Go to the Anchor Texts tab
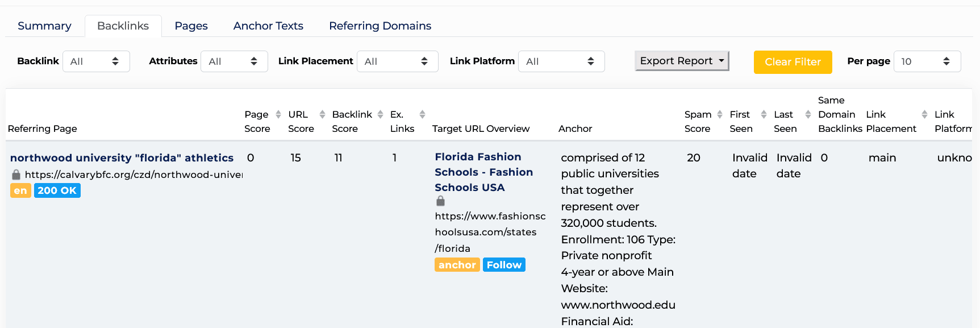 pyautogui.click(x=268, y=26)
